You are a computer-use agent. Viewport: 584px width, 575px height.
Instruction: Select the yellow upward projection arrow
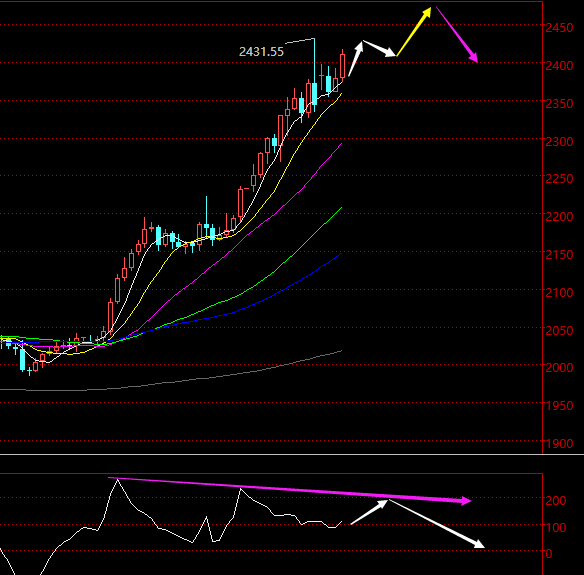tap(414, 32)
